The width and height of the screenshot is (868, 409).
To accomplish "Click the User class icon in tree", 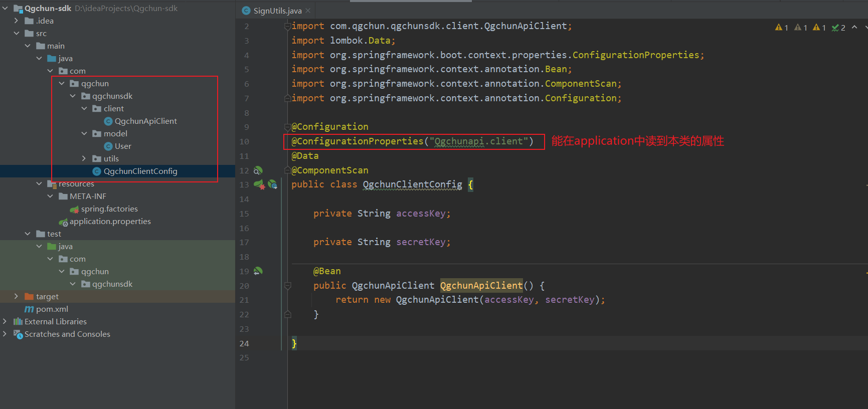I will click(108, 146).
